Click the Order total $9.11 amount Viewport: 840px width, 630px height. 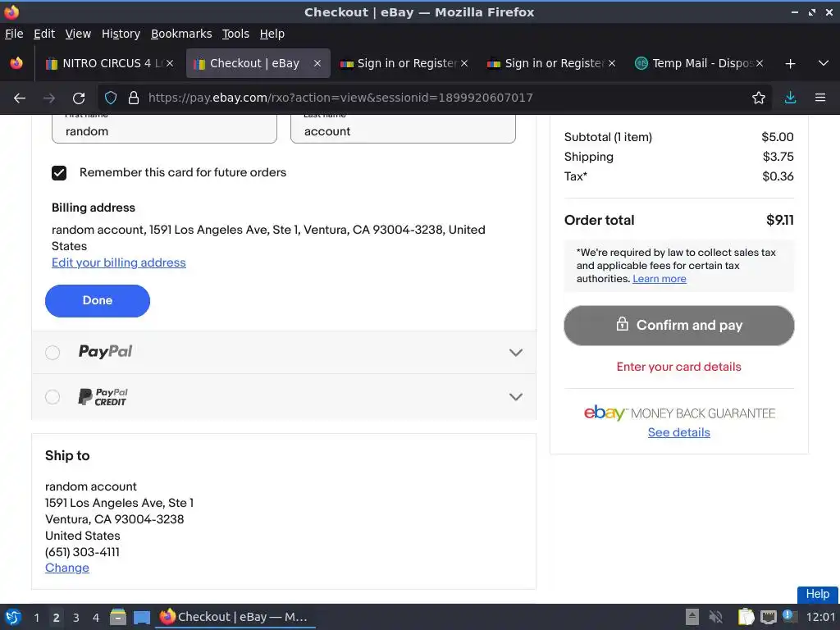[779, 220]
